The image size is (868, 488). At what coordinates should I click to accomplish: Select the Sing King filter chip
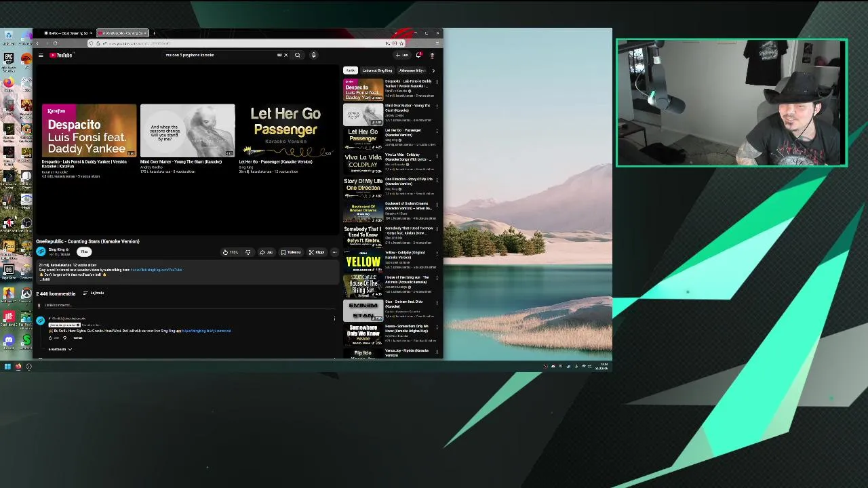pyautogui.click(x=377, y=70)
